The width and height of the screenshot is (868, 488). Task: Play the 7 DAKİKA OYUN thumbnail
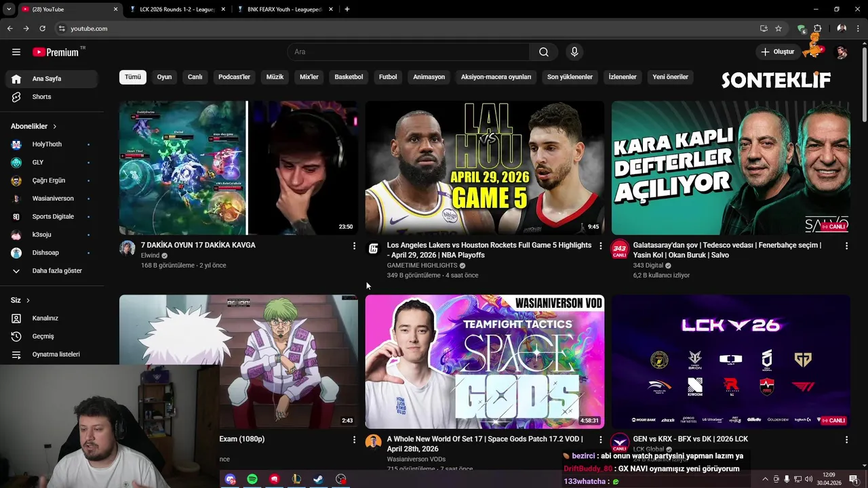pos(239,167)
